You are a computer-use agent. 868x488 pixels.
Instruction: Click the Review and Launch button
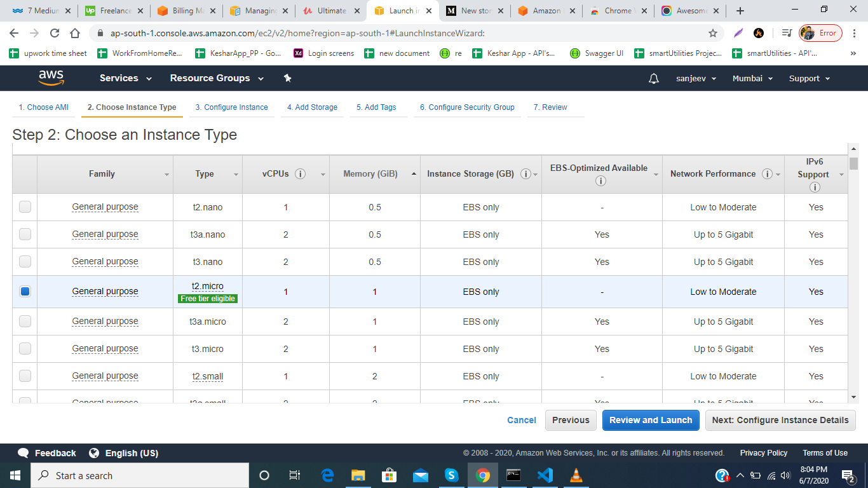click(x=651, y=420)
